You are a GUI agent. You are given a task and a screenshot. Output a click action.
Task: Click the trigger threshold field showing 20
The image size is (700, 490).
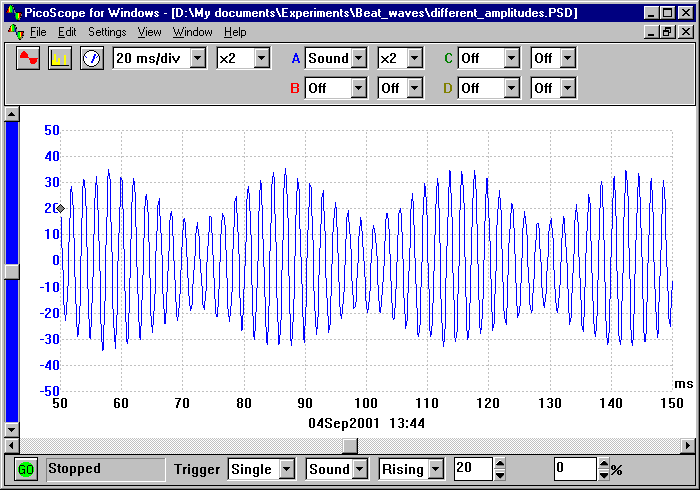(x=471, y=468)
